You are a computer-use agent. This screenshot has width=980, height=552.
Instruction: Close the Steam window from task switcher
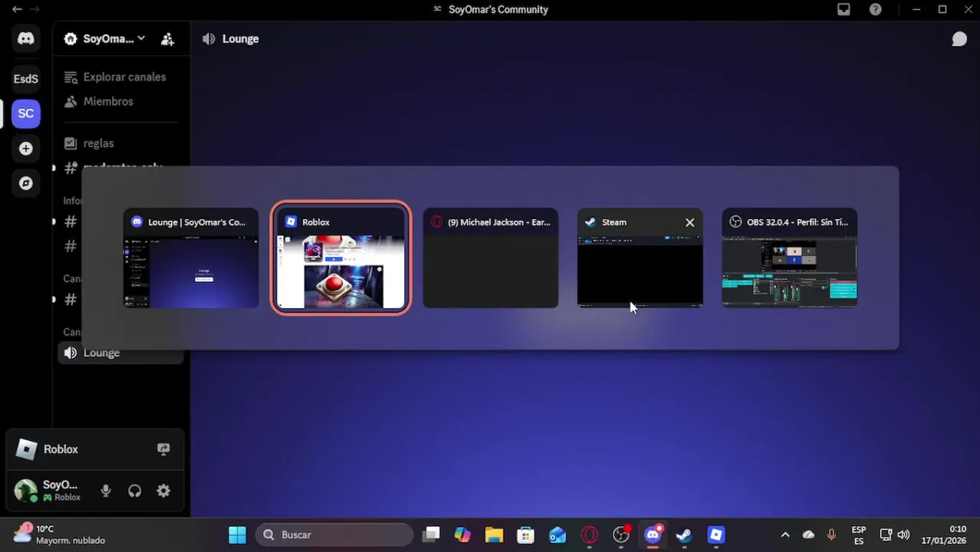[689, 222]
